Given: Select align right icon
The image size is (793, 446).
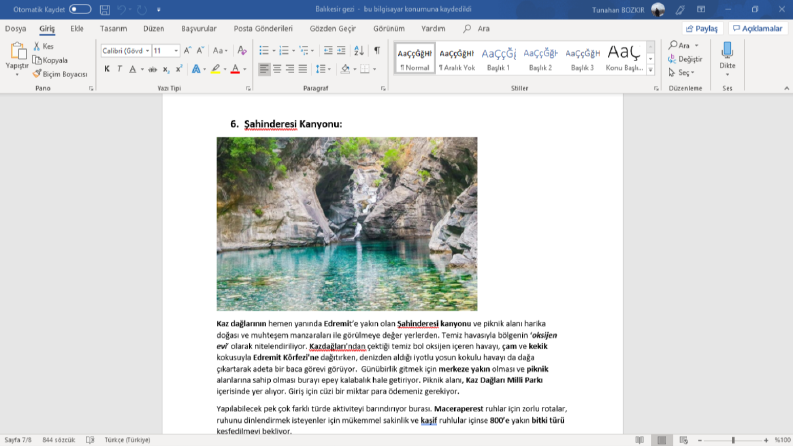Looking at the screenshot, I should click(290, 69).
